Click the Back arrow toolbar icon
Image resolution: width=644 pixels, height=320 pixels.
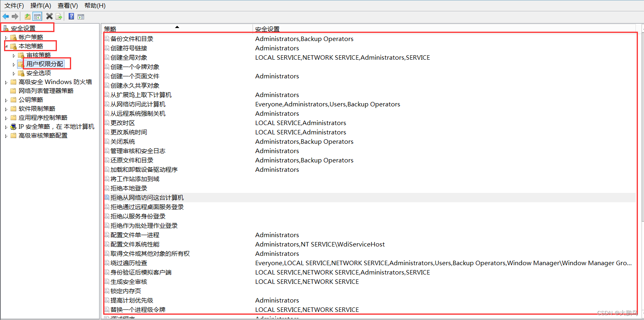pyautogui.click(x=6, y=16)
